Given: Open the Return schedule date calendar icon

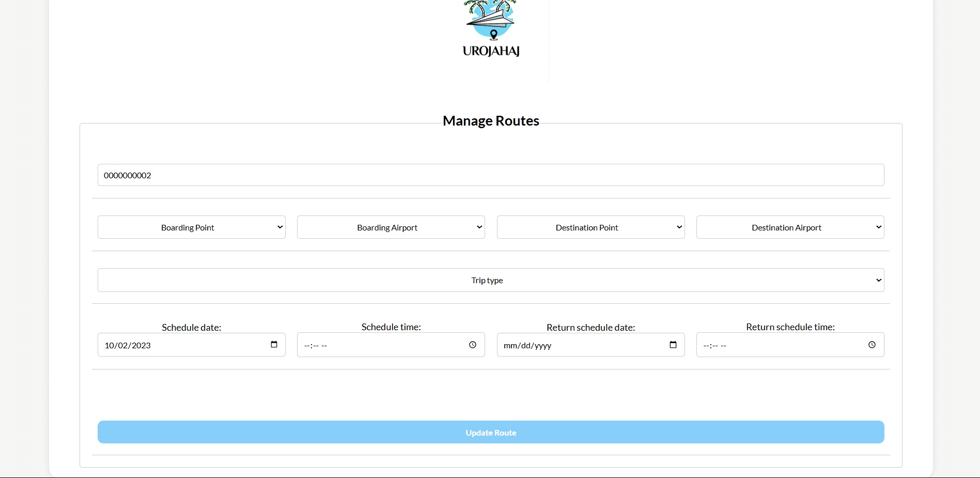Looking at the screenshot, I should pos(673,345).
